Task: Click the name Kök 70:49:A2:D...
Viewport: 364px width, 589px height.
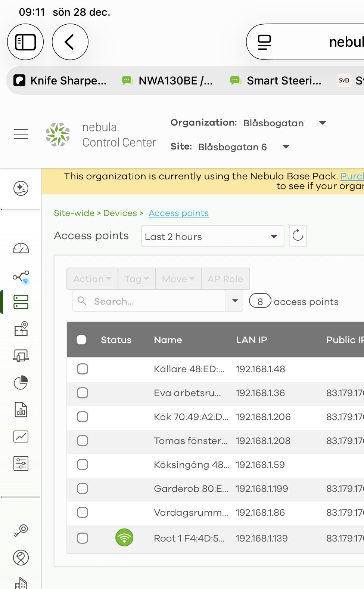Action: tap(191, 417)
